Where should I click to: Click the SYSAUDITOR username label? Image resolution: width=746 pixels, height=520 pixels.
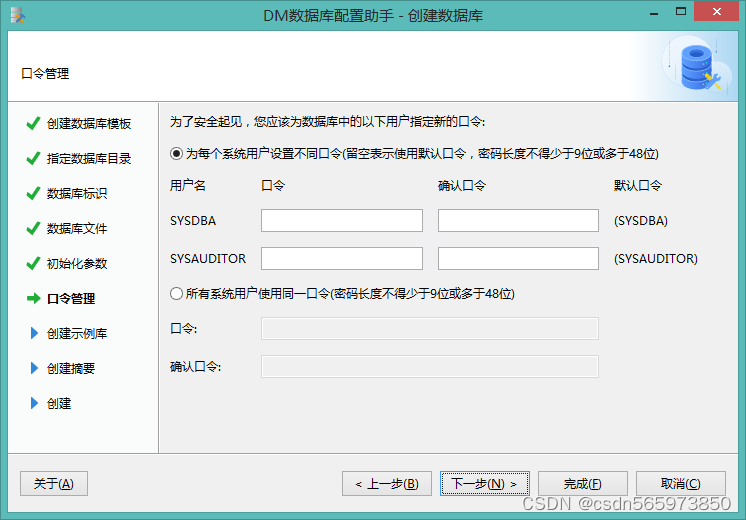point(208,258)
